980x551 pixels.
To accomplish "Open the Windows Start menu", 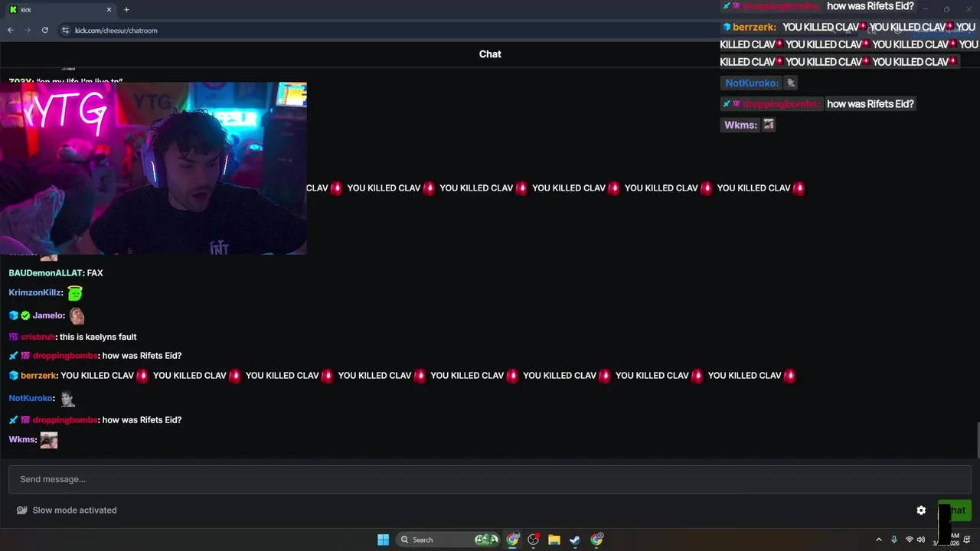I will point(383,540).
